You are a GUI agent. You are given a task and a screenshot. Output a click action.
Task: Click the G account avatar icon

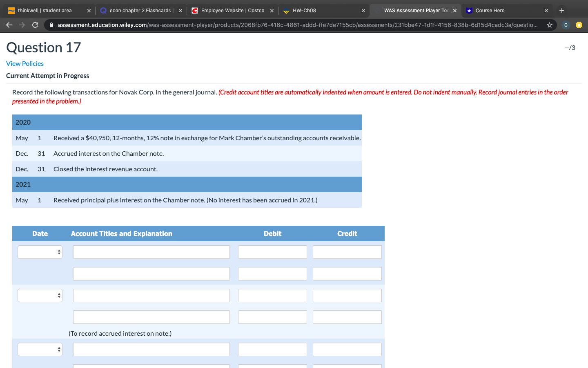(x=566, y=25)
